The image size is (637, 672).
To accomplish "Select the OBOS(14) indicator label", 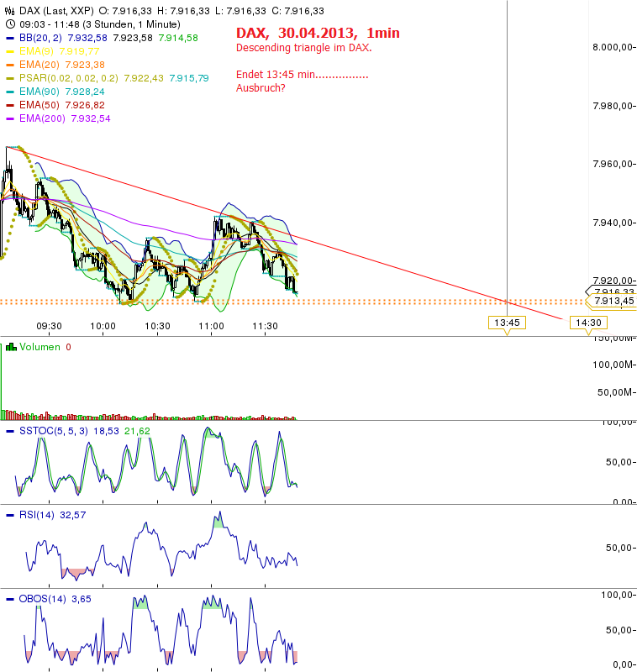I will (x=42, y=599).
